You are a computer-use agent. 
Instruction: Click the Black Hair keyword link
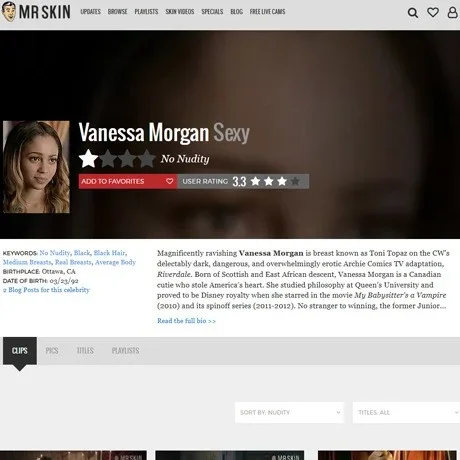point(109,253)
